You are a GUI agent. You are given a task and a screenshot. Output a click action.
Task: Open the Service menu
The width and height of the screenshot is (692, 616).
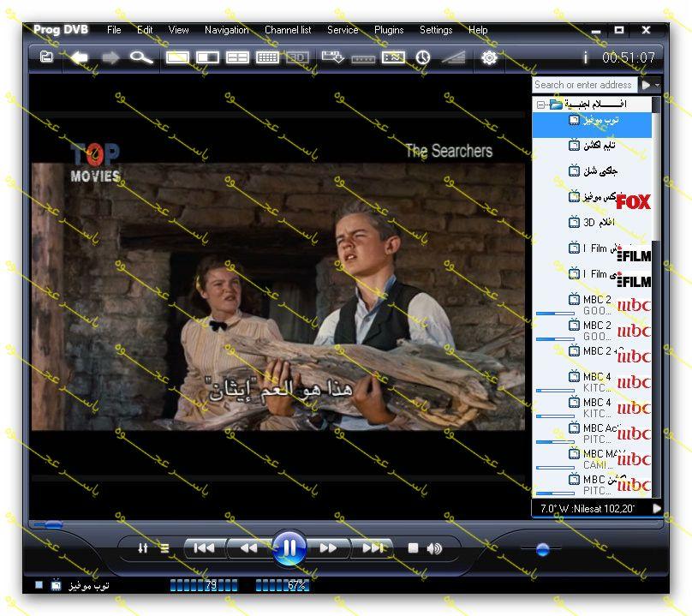pos(343,30)
